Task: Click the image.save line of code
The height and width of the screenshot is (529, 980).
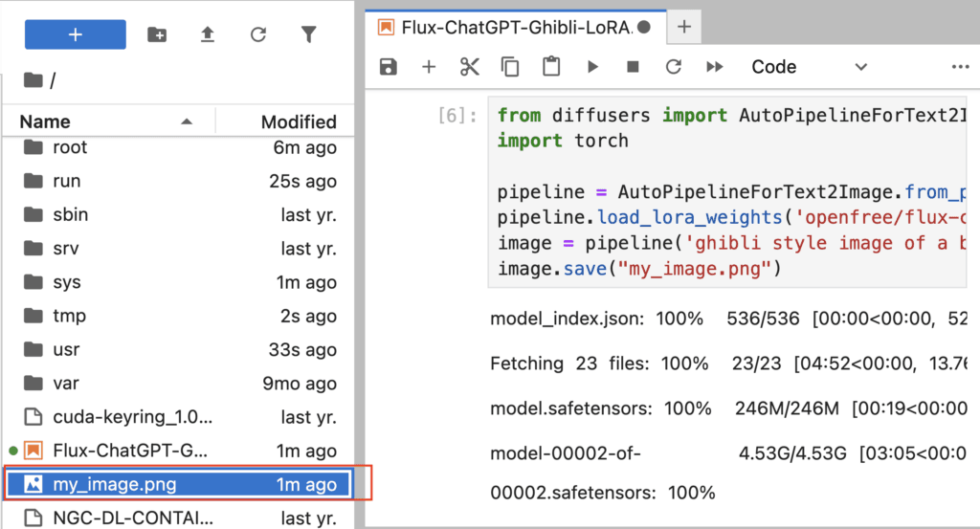Action: 639,269
